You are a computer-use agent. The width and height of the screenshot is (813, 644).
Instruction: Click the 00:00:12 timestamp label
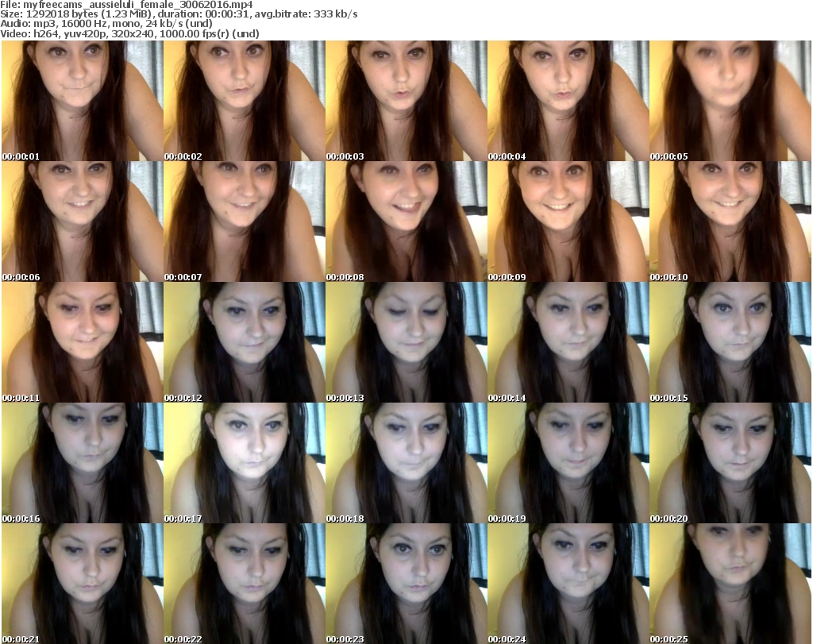pos(183,398)
